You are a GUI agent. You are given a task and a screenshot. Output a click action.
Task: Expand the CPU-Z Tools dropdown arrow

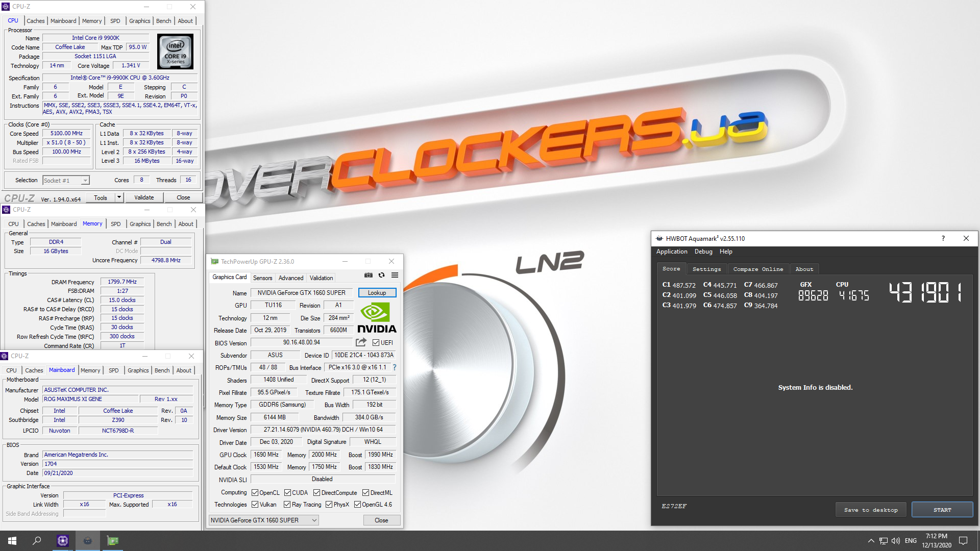[x=119, y=197]
